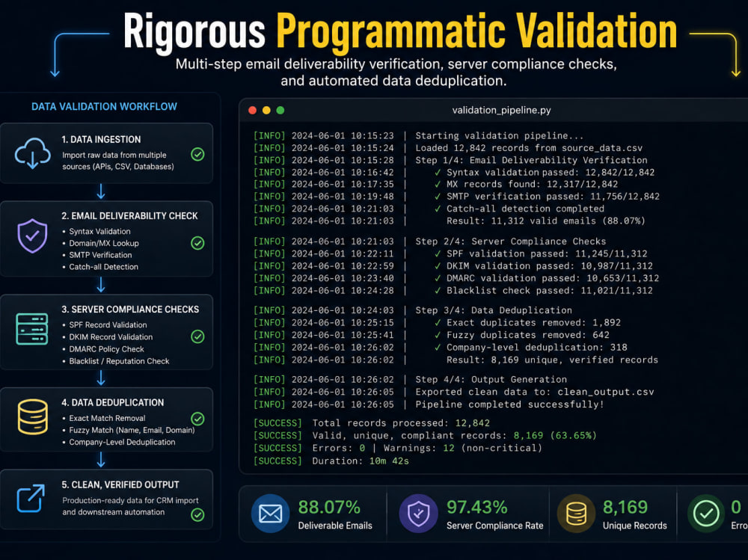Click the log line Loaded 12,842 records from source_data.csv
This screenshot has width=748, height=560.
tap(529, 148)
